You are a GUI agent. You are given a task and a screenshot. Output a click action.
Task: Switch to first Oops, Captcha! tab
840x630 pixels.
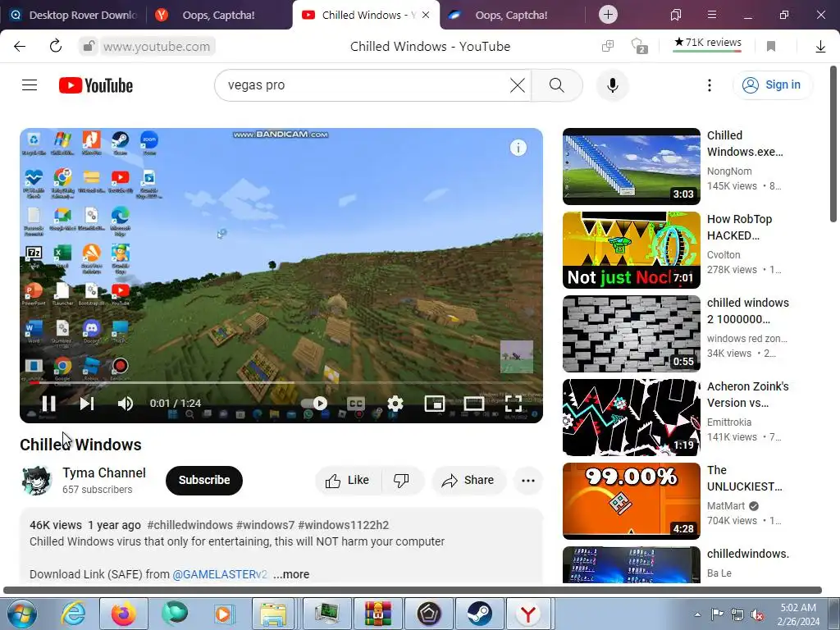click(x=218, y=15)
